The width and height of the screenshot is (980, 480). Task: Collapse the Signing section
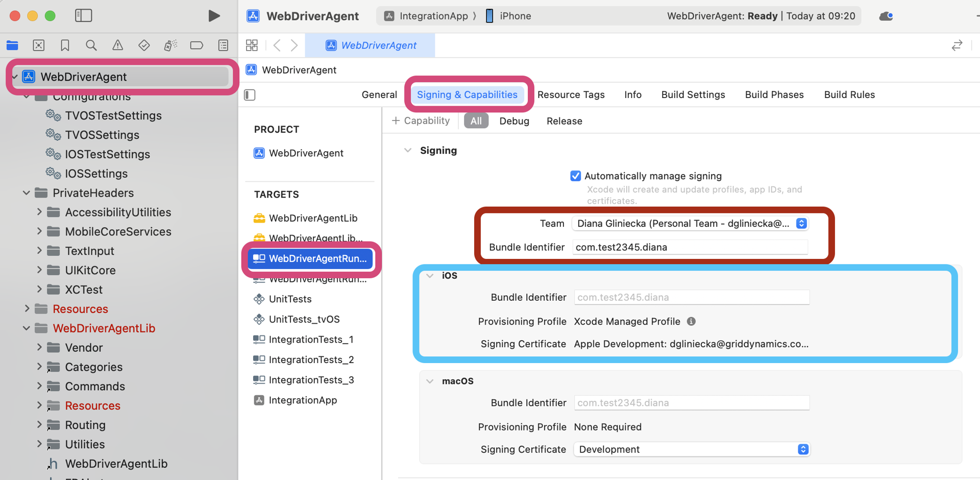point(408,151)
